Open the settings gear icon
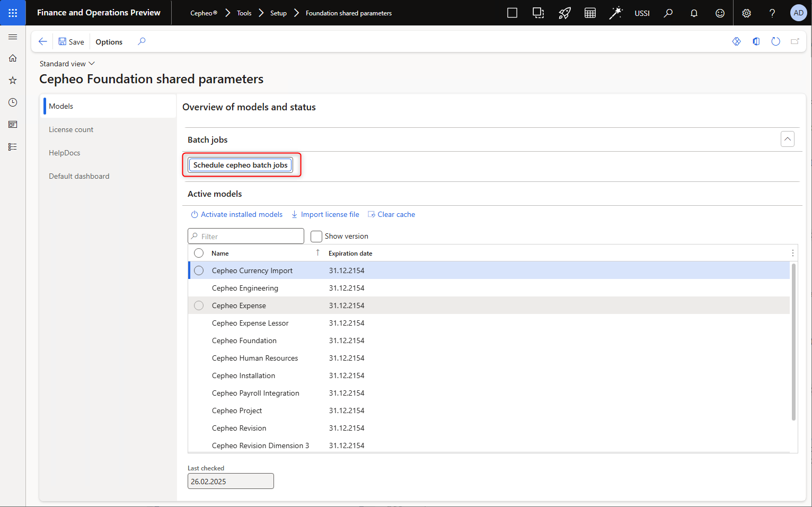Image resolution: width=812 pixels, height=507 pixels. [746, 13]
